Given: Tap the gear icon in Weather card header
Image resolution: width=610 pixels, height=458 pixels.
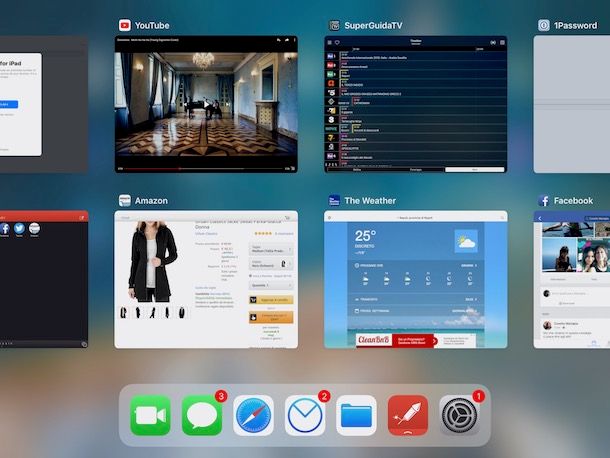Looking at the screenshot, I should pos(330,218).
